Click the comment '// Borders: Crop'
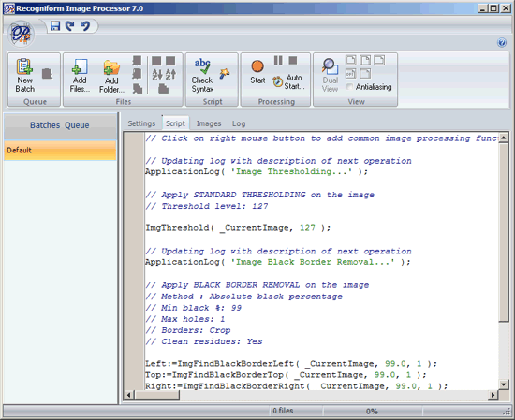 pos(188,330)
